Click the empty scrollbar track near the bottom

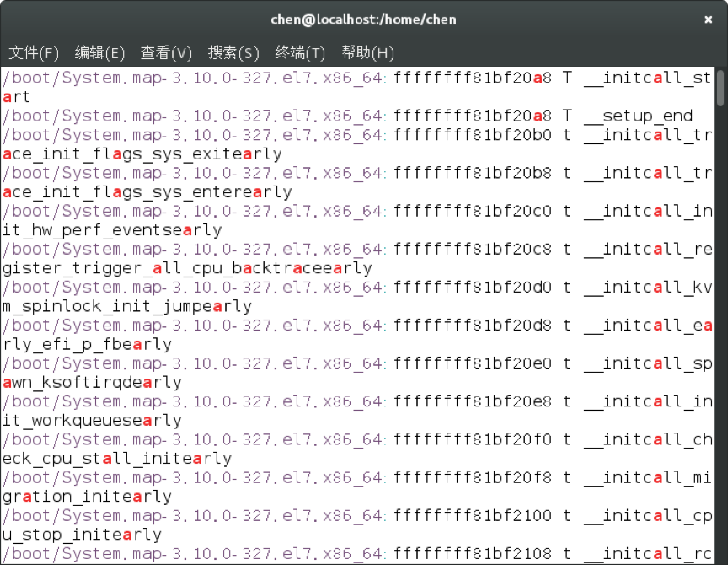pos(720,506)
